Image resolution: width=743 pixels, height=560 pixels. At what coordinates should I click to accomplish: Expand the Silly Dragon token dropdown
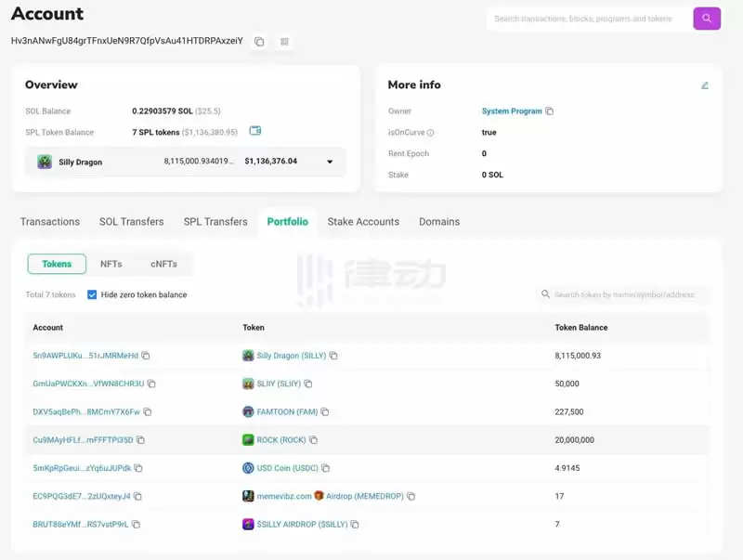point(329,162)
